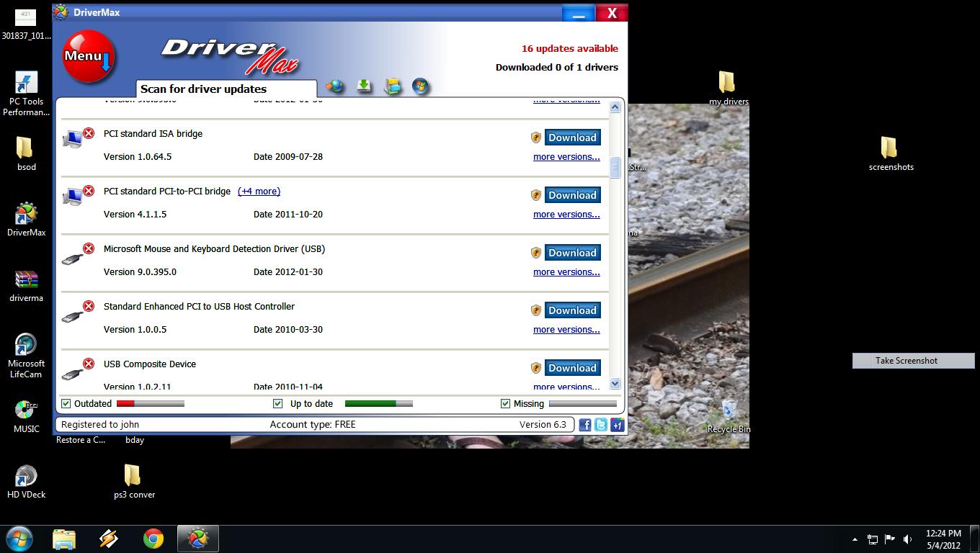The width and height of the screenshot is (980, 553).
Task: Select the Microsoft LifeCam desktop icon
Action: pos(26,356)
